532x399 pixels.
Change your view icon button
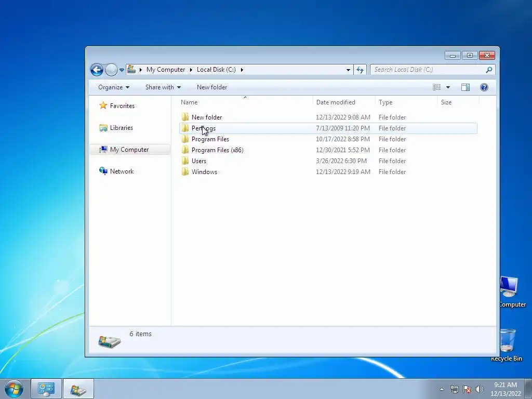[436, 87]
